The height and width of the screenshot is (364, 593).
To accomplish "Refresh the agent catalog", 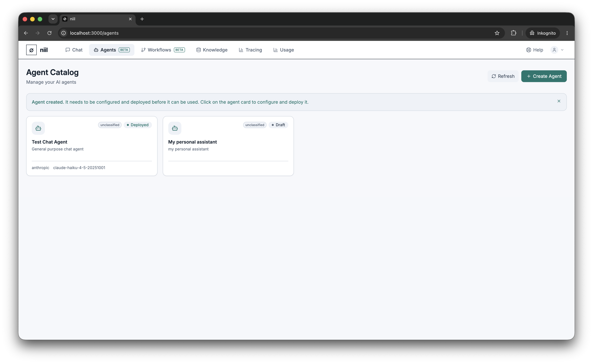I will [x=503, y=76].
